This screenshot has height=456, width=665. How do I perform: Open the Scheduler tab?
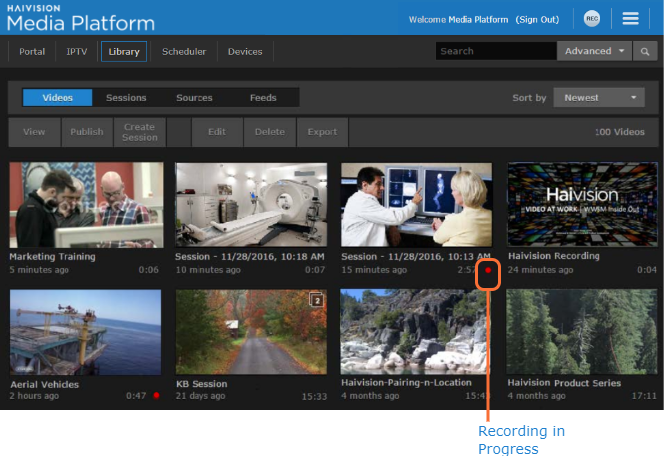pyautogui.click(x=184, y=51)
